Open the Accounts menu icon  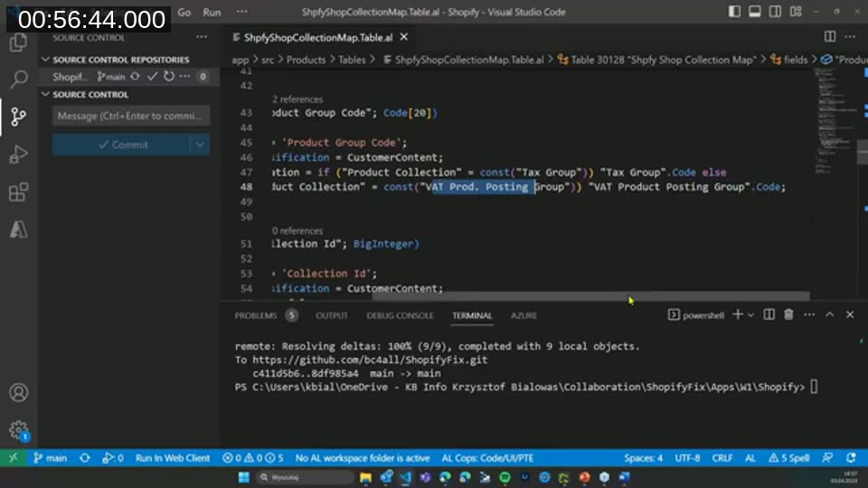pos(18,392)
